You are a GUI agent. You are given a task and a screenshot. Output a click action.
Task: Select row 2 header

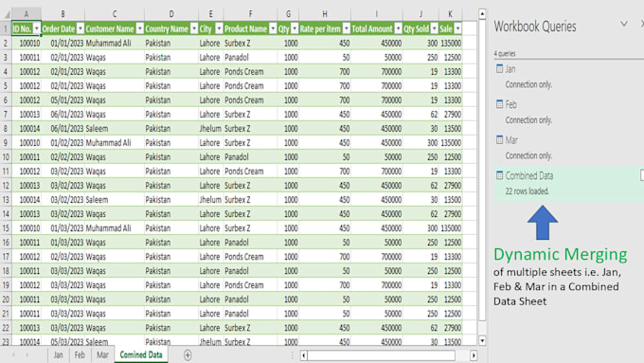click(6, 43)
